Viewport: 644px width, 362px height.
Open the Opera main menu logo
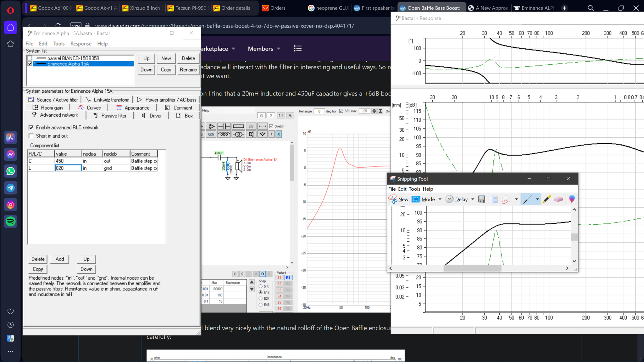[x=10, y=11]
